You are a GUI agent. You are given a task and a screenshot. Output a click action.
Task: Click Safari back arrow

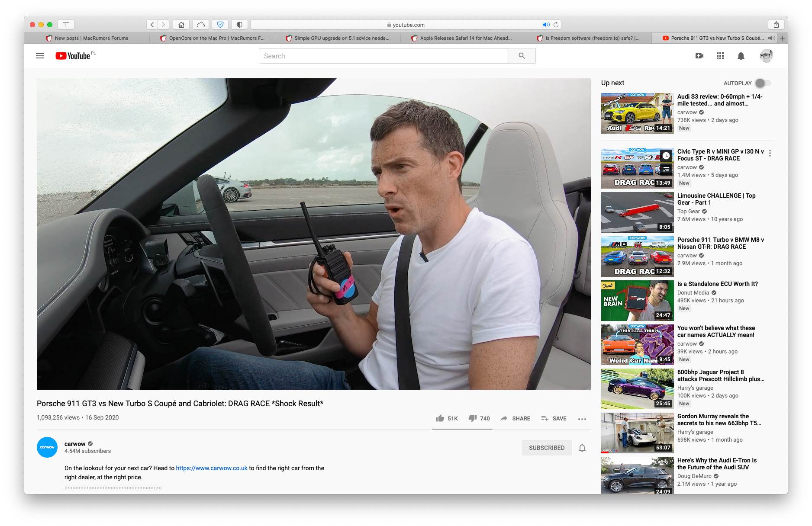[x=152, y=25]
